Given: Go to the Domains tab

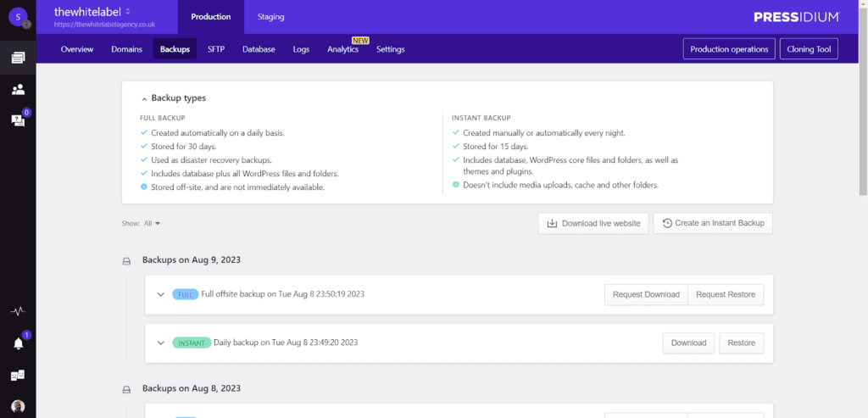Looking at the screenshot, I should tap(127, 49).
